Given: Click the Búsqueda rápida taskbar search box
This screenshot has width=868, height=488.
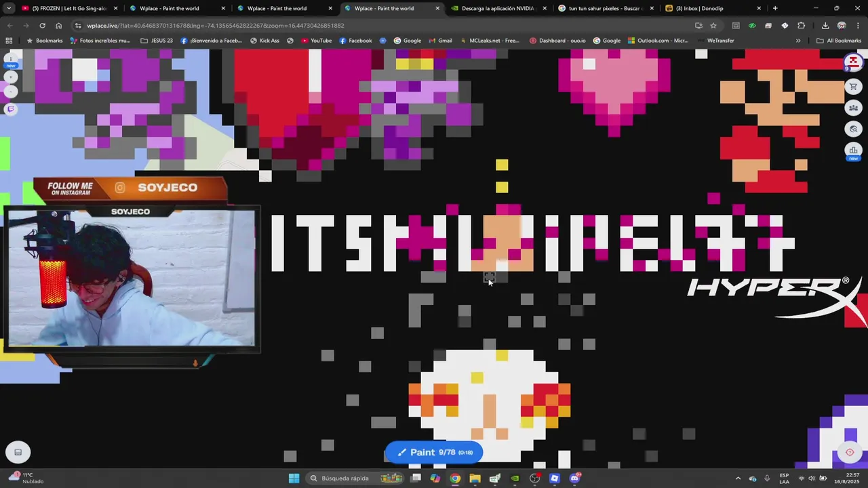Looking at the screenshot, I should tap(355, 479).
